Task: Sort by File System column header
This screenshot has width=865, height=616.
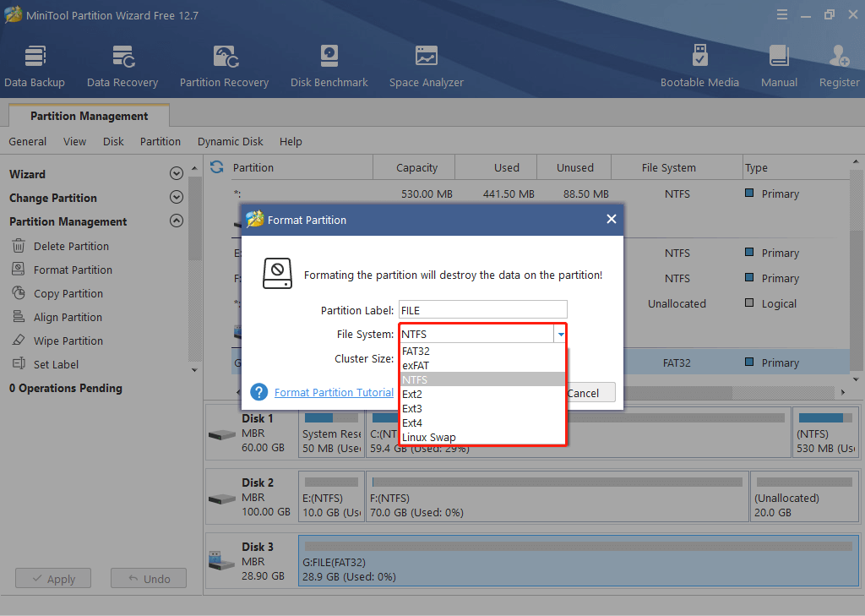Action: (677, 167)
